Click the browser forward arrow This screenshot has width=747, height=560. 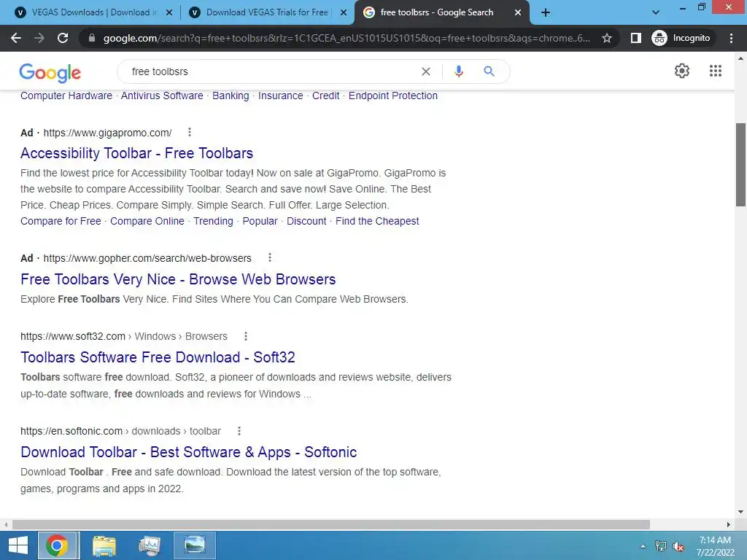tap(39, 38)
